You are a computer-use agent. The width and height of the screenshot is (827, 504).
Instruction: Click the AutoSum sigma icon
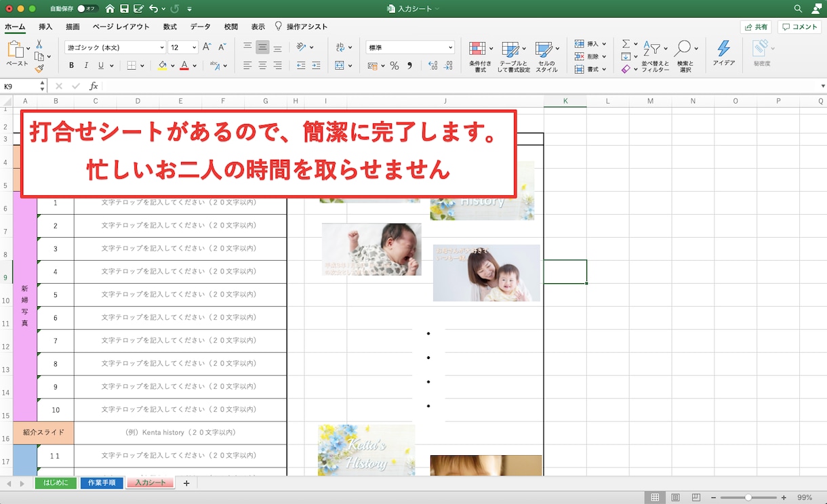click(x=626, y=44)
